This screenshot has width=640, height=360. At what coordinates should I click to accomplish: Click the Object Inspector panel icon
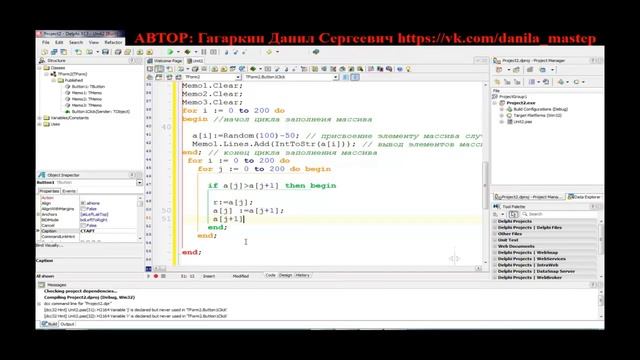click(x=42, y=175)
